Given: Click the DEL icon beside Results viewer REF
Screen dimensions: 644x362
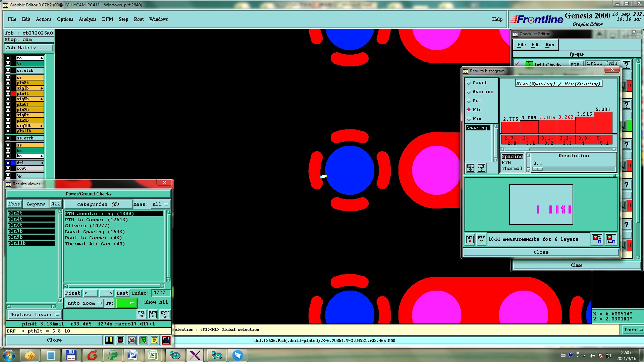Looking at the screenshot, I should click(142, 314).
